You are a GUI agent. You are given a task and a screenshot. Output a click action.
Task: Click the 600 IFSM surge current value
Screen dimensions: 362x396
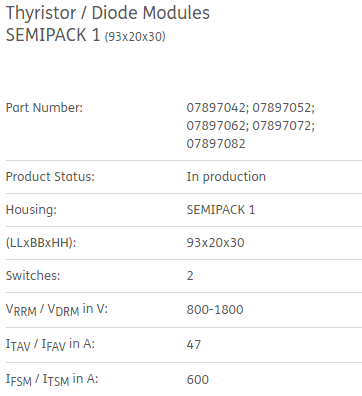pos(198,379)
